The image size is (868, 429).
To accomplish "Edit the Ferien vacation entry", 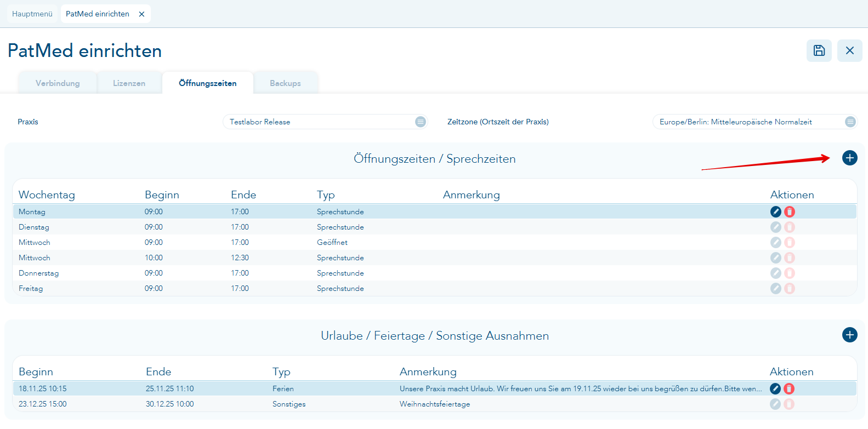I will [x=775, y=388].
